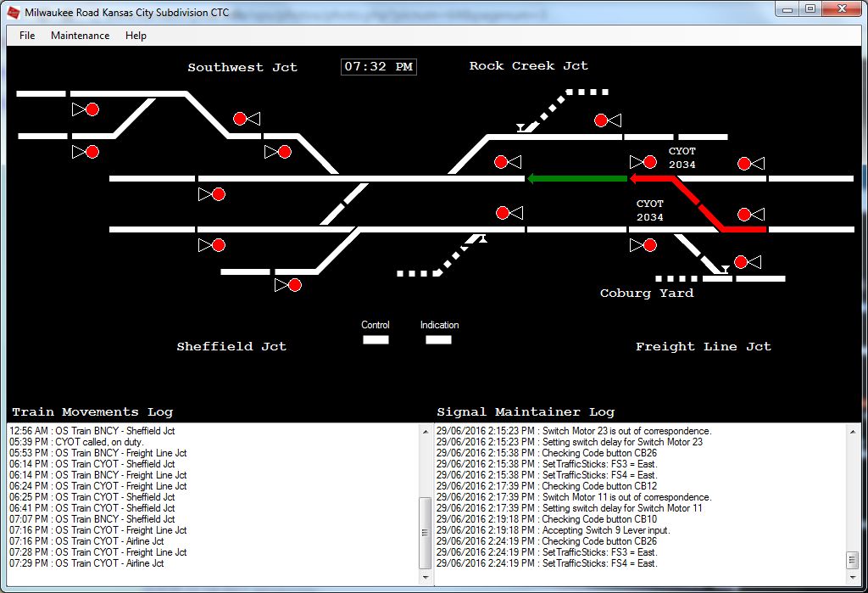This screenshot has height=593, width=868.
Task: Select log row '07:07 PM : OS Train BNCY - Sheffield Jct'
Action: coord(92,519)
